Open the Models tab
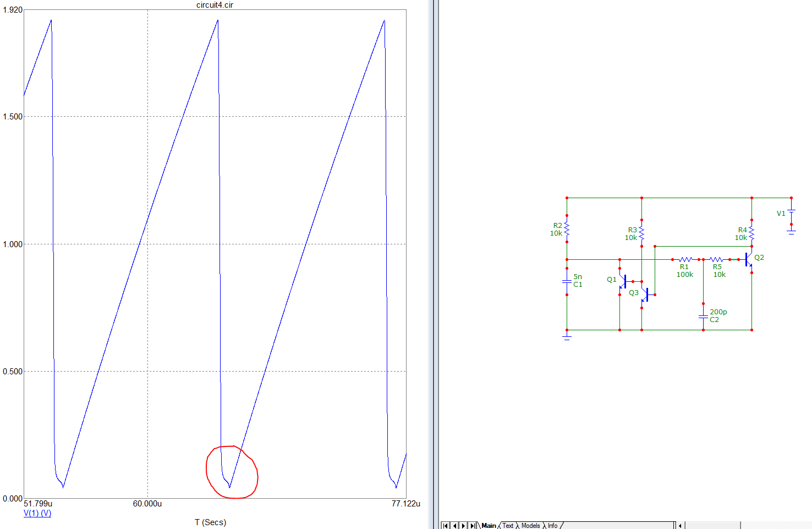Viewport: 812px width, 529px height. (x=530, y=526)
